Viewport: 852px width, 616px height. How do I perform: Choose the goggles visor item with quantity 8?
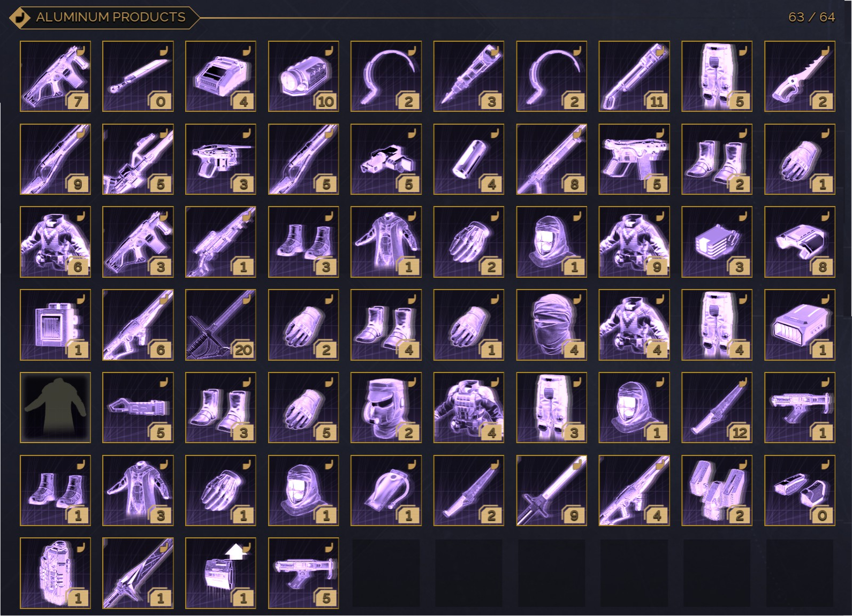pos(800,242)
